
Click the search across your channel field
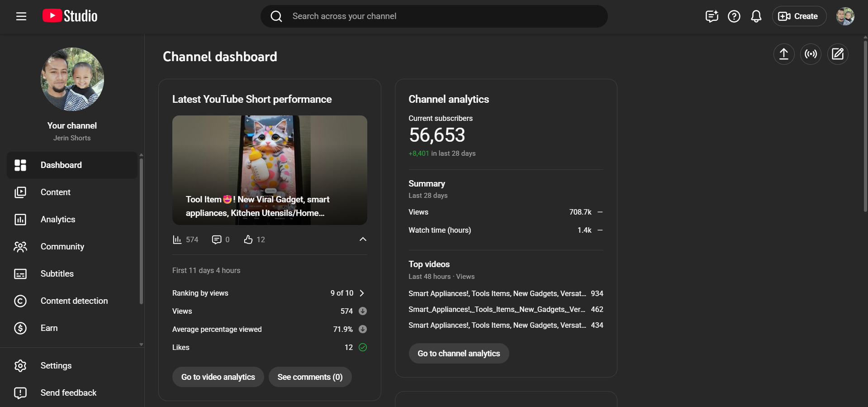point(434,16)
